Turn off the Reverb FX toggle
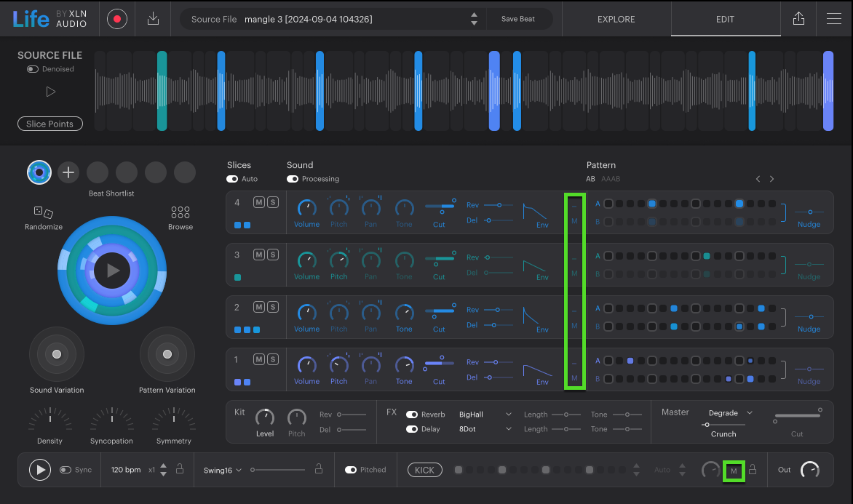The height and width of the screenshot is (504, 853). click(412, 415)
